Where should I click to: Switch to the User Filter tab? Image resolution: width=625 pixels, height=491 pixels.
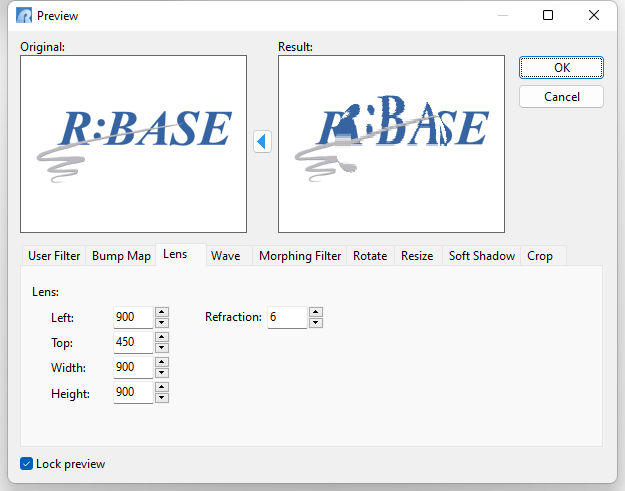[x=54, y=256]
